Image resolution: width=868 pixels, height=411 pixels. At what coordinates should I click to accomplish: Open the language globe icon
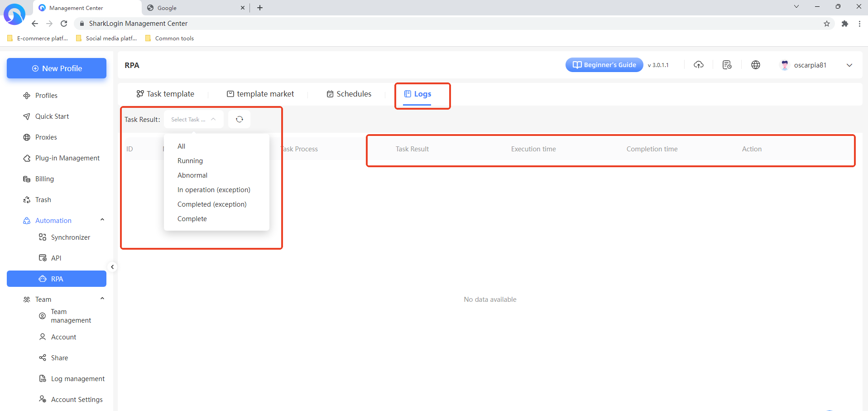tap(755, 65)
